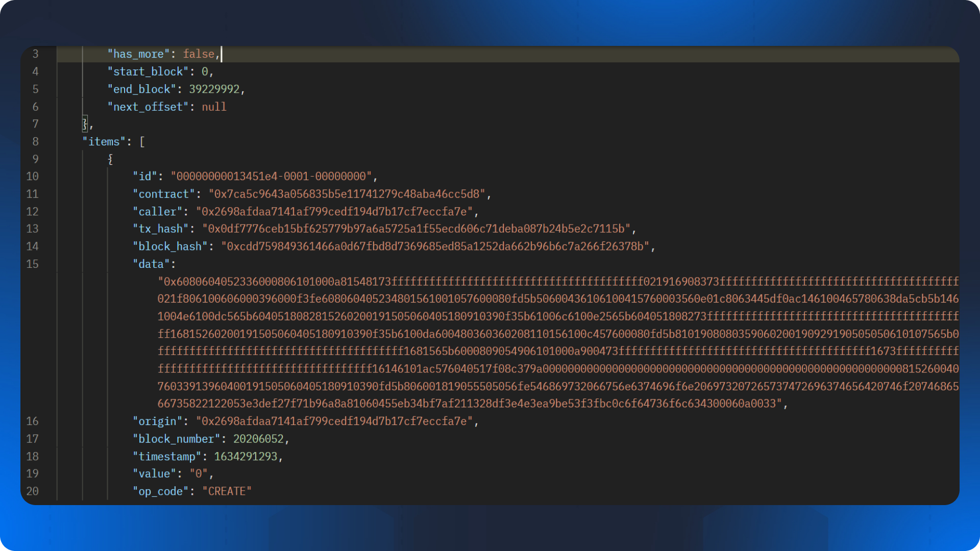Click line number 8 beside items

(x=35, y=142)
